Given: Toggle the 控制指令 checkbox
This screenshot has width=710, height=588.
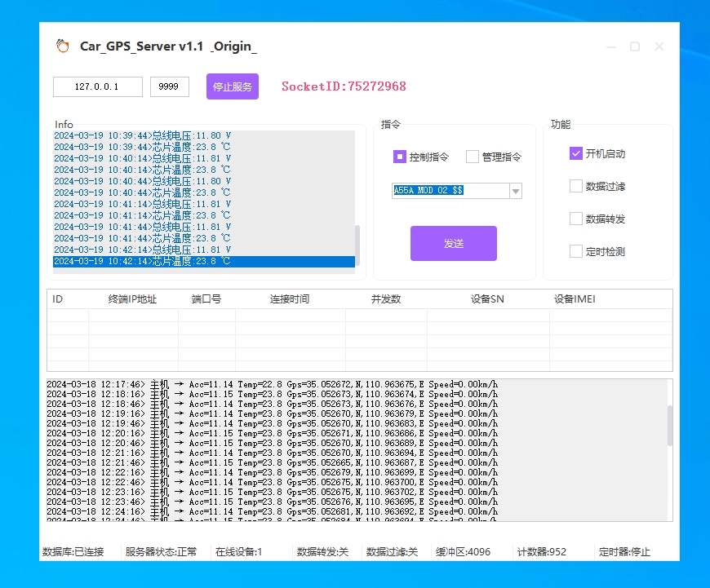Looking at the screenshot, I should 400,157.
